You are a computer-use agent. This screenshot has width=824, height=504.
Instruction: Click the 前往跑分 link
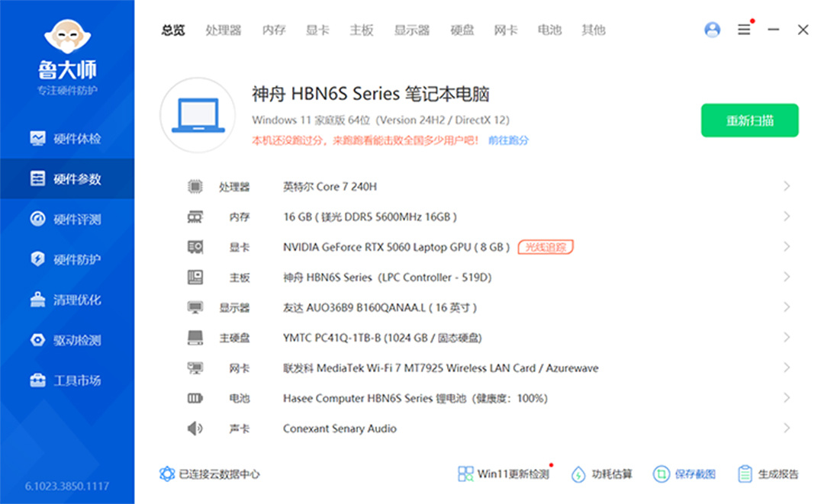point(508,140)
